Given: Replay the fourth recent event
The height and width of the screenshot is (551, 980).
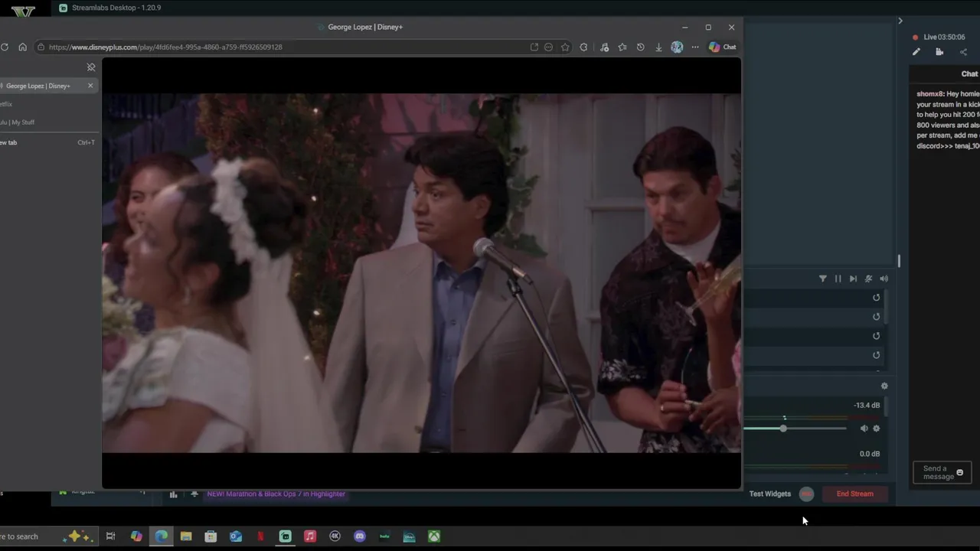Looking at the screenshot, I should 877,355.
